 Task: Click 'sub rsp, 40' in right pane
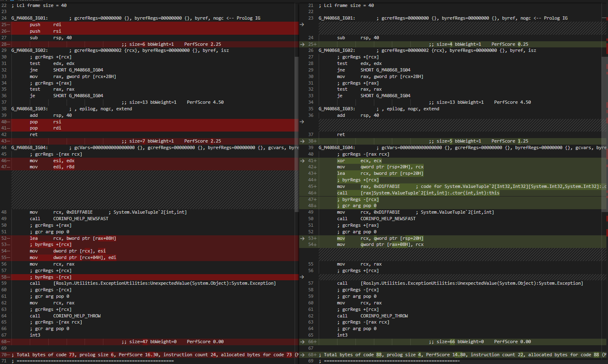pyautogui.click(x=358, y=38)
